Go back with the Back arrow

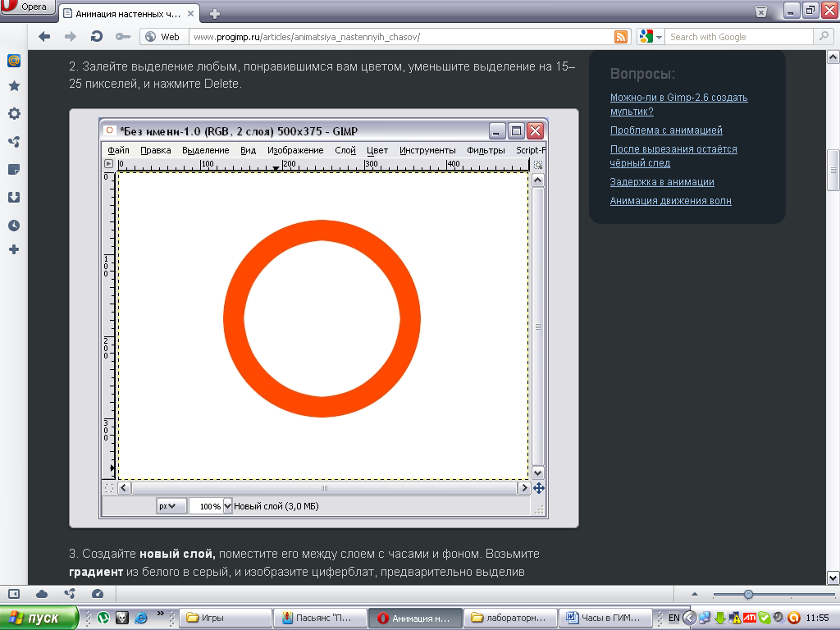[x=44, y=36]
